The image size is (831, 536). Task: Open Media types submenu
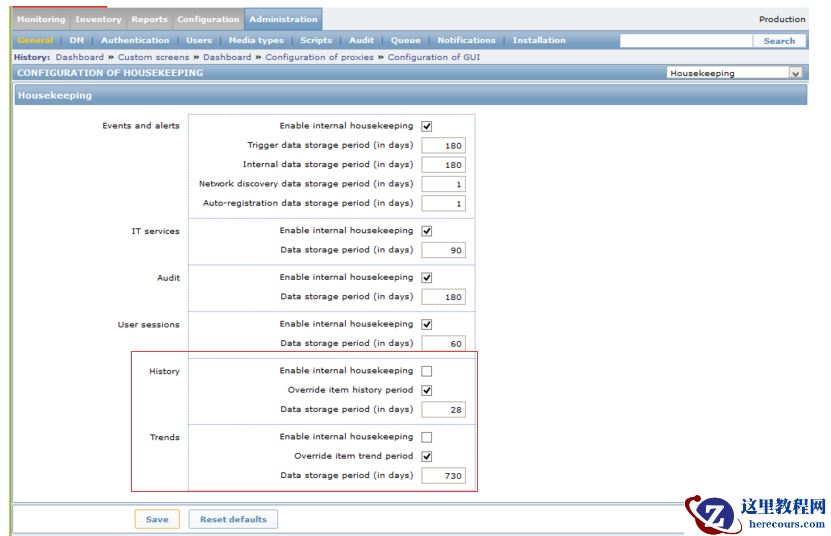(x=256, y=40)
